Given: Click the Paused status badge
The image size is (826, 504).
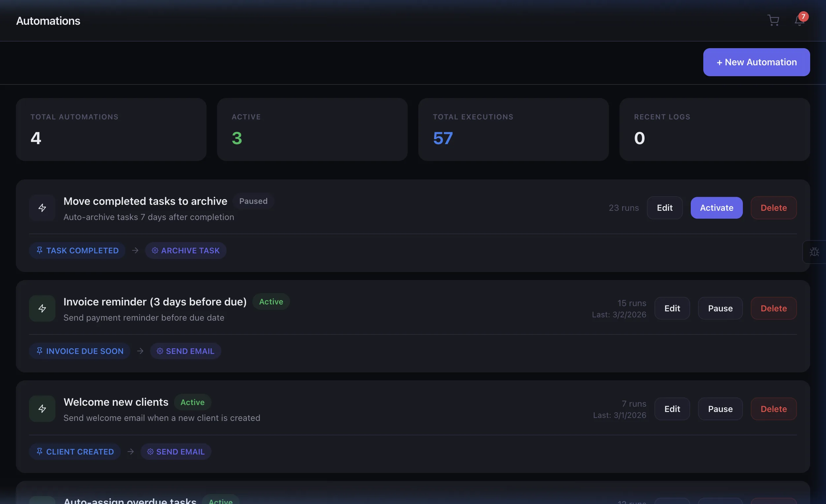Looking at the screenshot, I should pyautogui.click(x=253, y=201).
